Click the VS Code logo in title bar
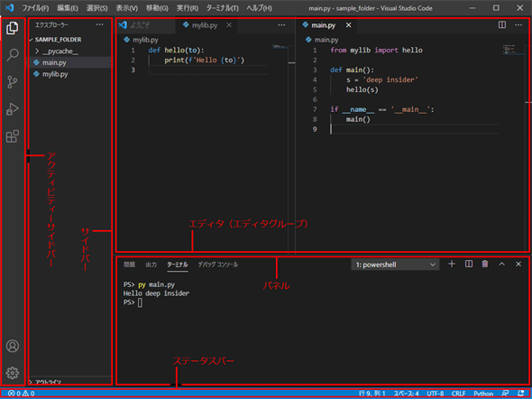Image resolution: width=532 pixels, height=399 pixels. click(10, 7)
